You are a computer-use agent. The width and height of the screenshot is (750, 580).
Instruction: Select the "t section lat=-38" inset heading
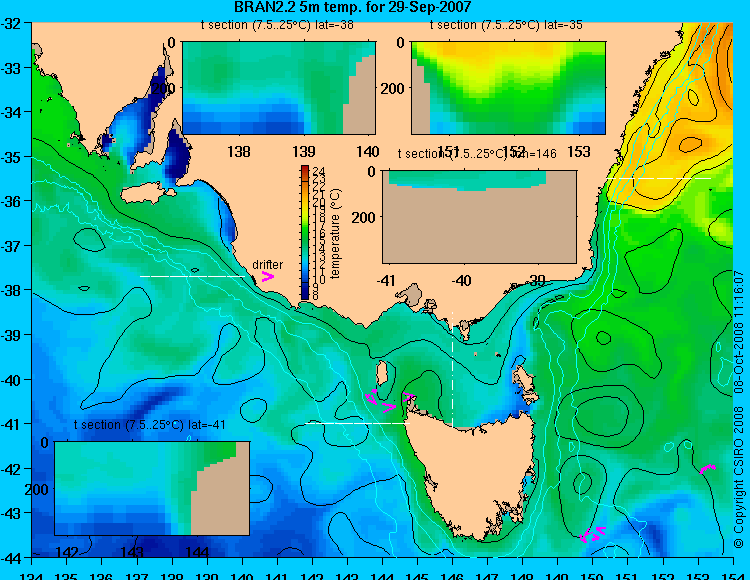[x=277, y=25]
